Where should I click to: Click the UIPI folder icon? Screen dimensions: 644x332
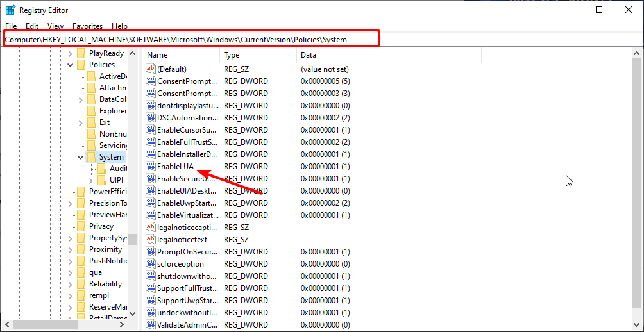[x=101, y=179]
